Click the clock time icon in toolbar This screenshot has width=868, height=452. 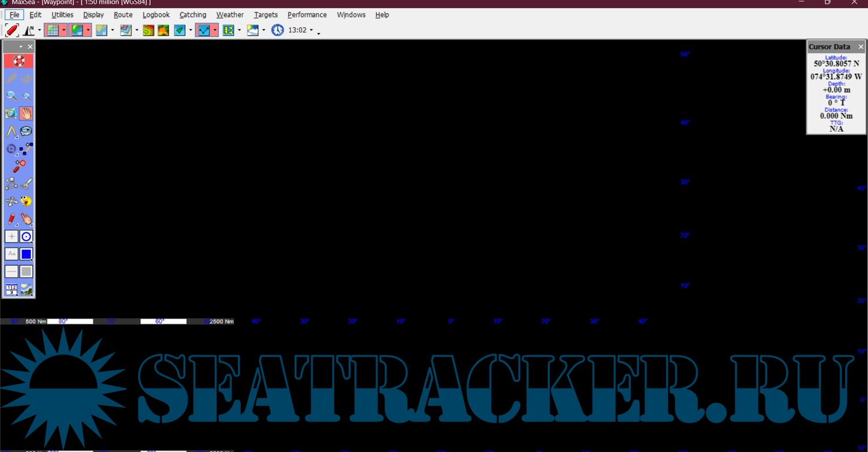point(278,30)
